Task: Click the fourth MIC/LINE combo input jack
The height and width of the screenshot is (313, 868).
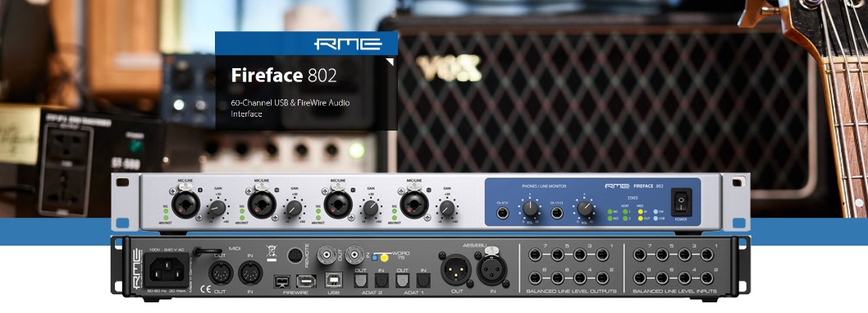Action: click(x=414, y=205)
